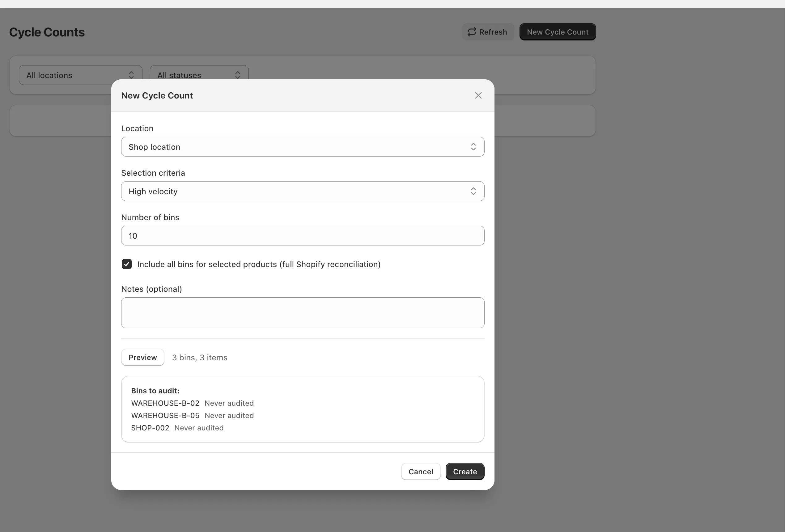Click the Refresh icon next to Refresh label
Screen dimensions: 785x532
click(x=472, y=31)
